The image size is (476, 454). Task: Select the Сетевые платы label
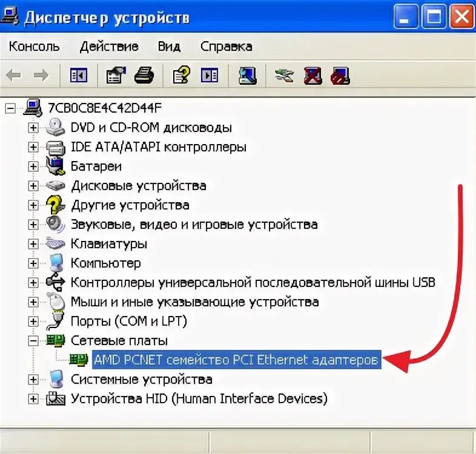click(x=119, y=341)
